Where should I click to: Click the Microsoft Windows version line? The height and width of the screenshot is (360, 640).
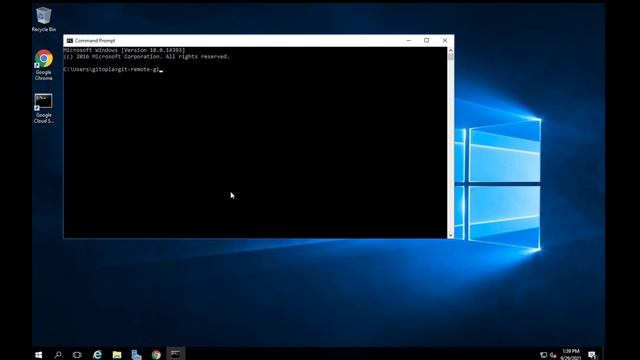[124, 50]
